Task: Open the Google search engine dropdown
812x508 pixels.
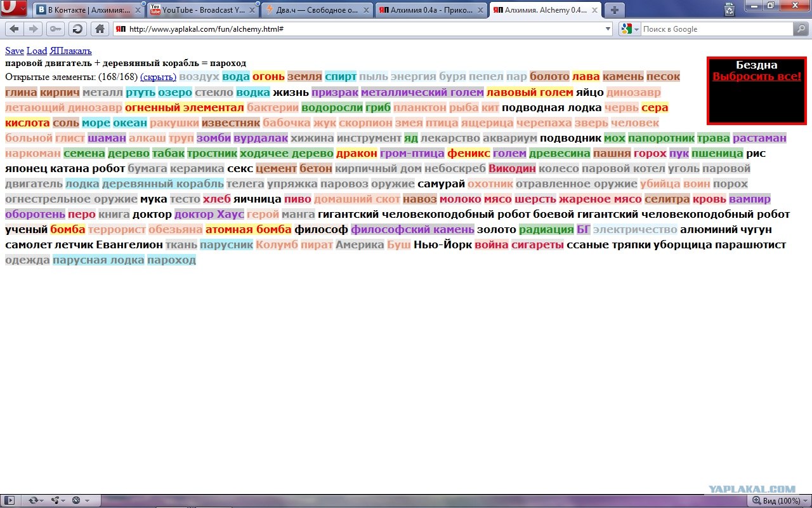Action: 630,29
